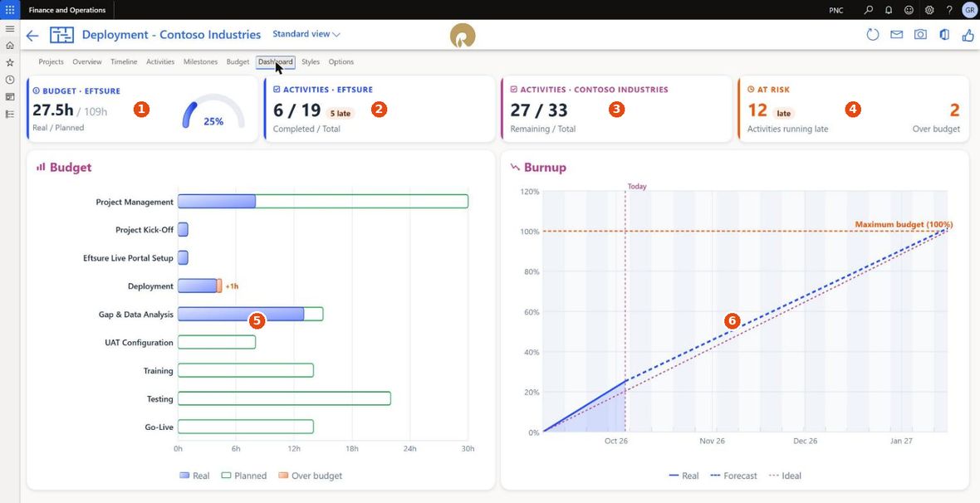Click the search magnifier icon
Screen dimensions: 980x503
[x=868, y=10]
